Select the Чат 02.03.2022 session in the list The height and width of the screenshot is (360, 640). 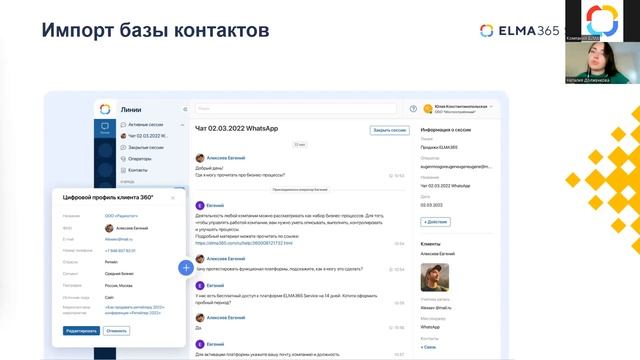[147, 136]
